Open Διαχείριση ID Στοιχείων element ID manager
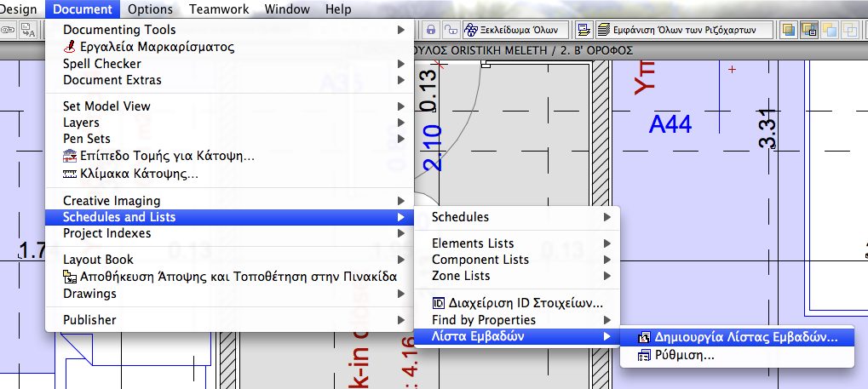The width and height of the screenshot is (868, 389). tap(518, 302)
